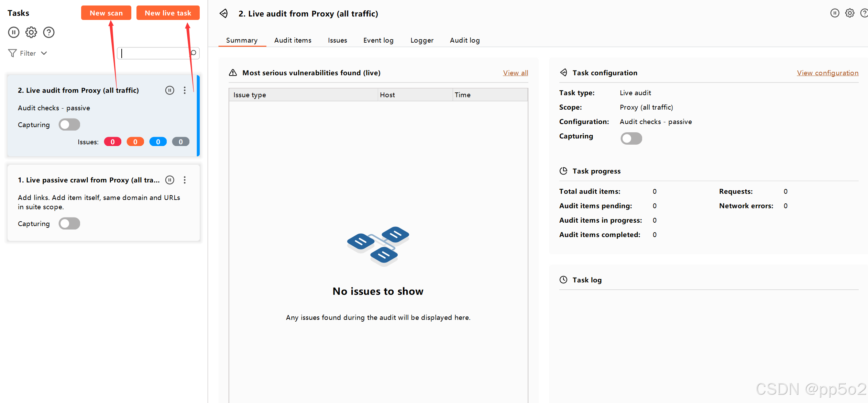Click the settings gear at top right
Viewport: 868px width, 403px height.
pos(850,13)
